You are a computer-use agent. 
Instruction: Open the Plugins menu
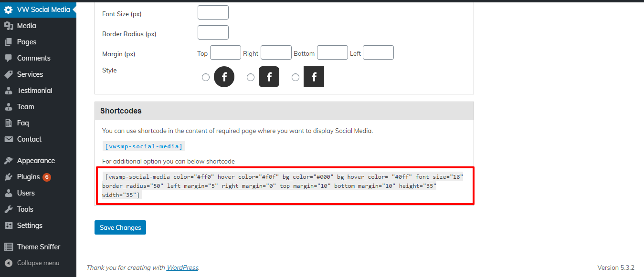coord(29,177)
